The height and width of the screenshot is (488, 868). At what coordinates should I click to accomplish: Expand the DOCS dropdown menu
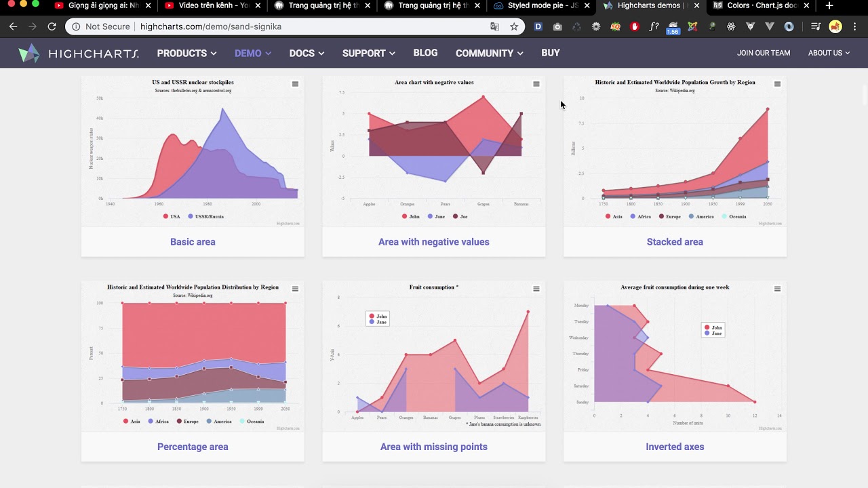[x=307, y=53]
